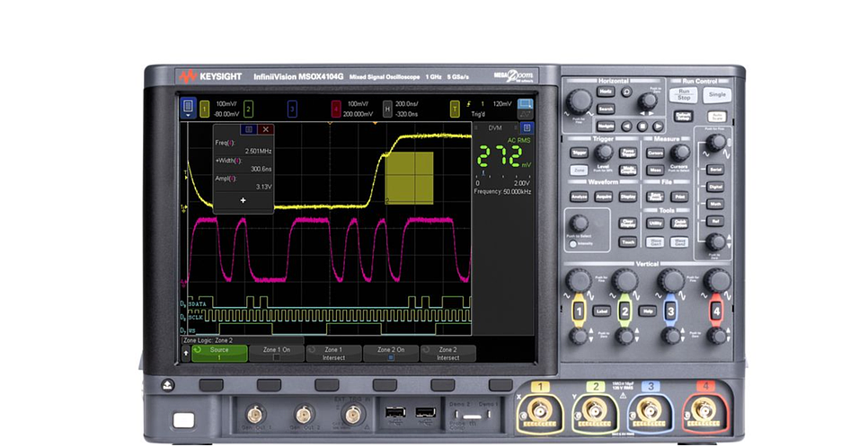Select the Freq(4) measurement row
The height and width of the screenshot is (447, 868).
click(243, 146)
